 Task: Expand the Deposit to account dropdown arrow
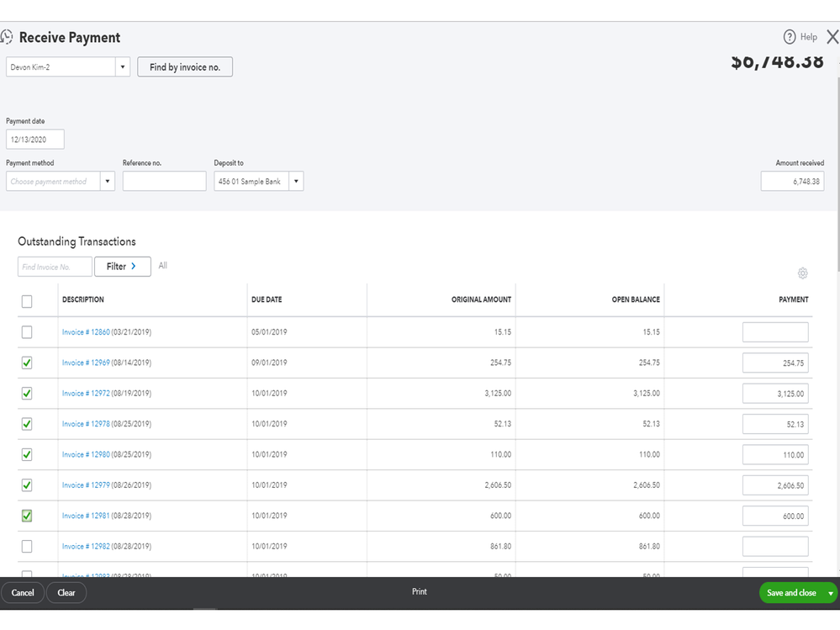[296, 181]
